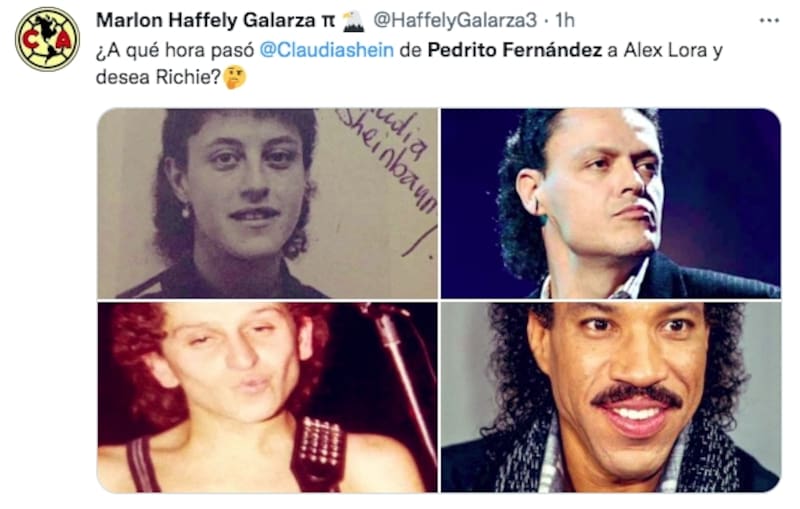Image resolution: width=800 pixels, height=509 pixels.
Task: Click the π symbol in the display name
Action: [328, 21]
